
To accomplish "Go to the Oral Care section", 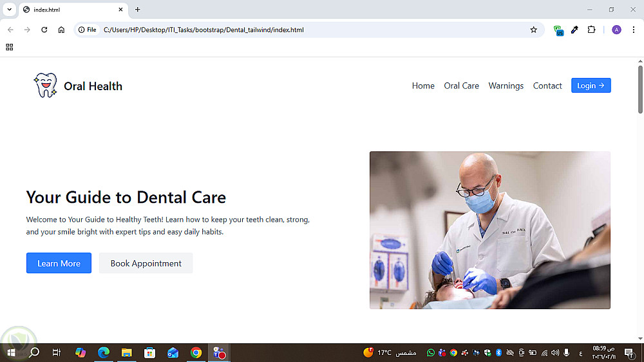I will tap(461, 86).
